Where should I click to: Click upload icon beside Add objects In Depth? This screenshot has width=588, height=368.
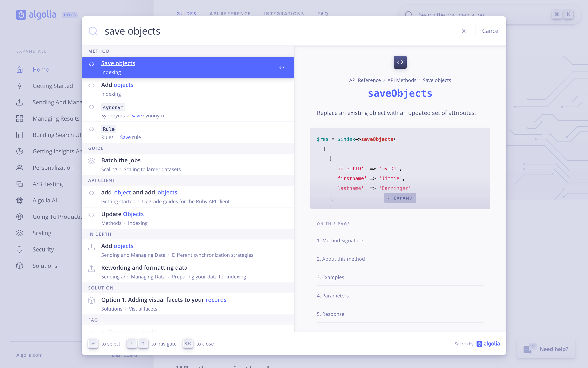tap(91, 247)
